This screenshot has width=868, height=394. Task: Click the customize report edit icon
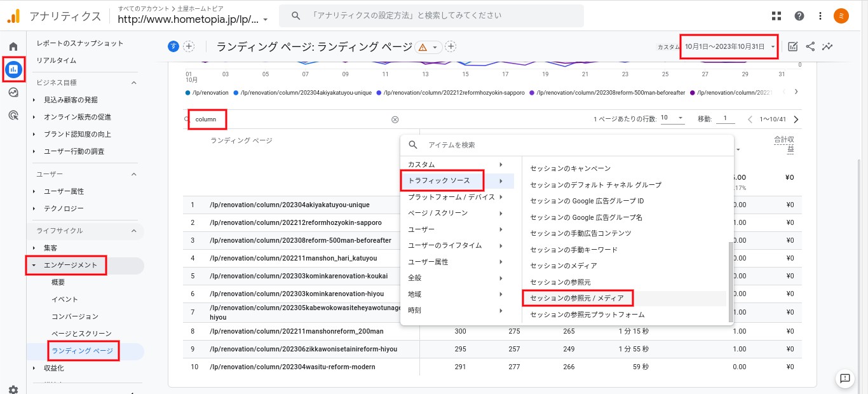(793, 46)
